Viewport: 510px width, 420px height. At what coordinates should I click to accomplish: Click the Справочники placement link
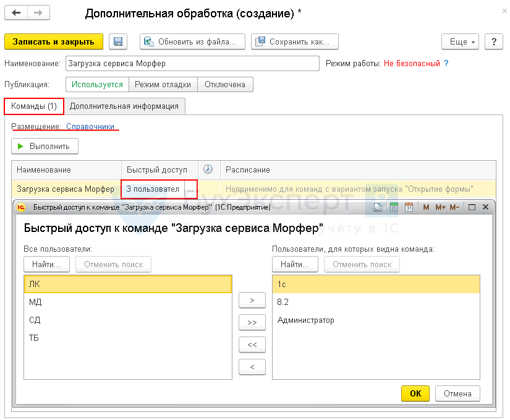[x=90, y=126]
